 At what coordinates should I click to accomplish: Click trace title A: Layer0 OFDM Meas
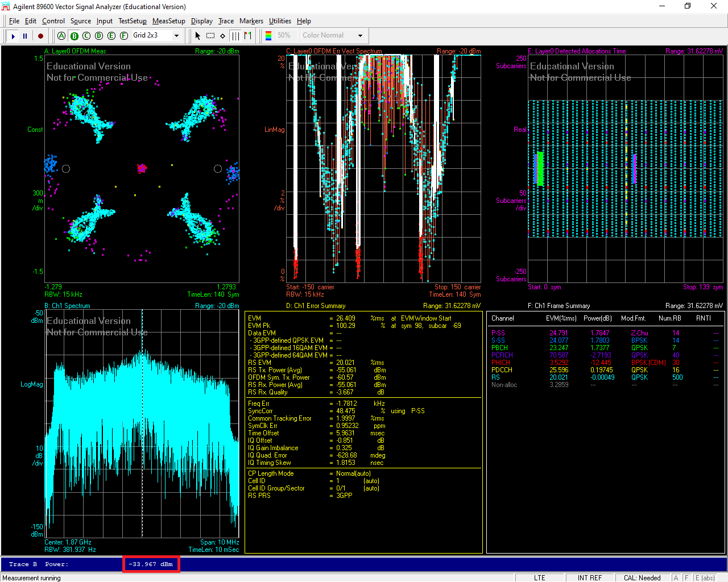(75, 51)
